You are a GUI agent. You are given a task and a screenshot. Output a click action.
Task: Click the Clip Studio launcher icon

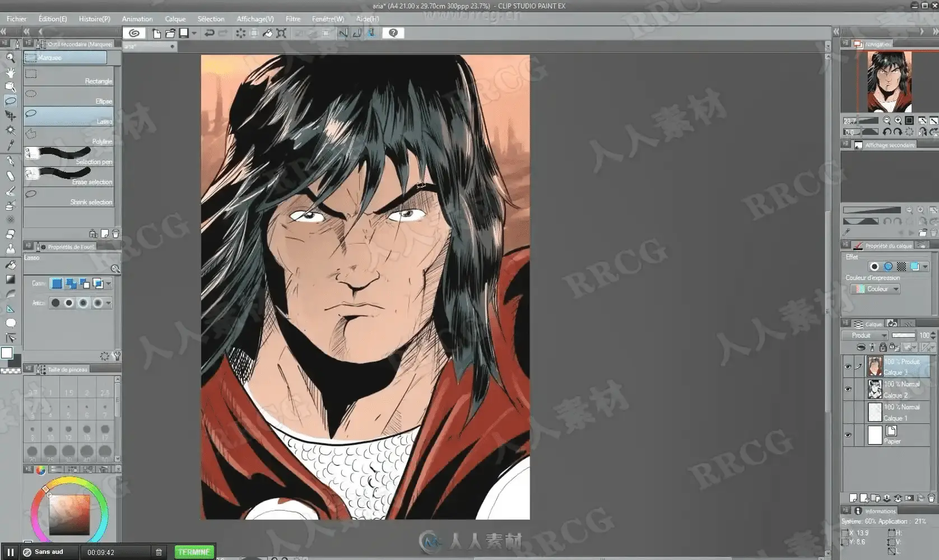pyautogui.click(x=134, y=33)
